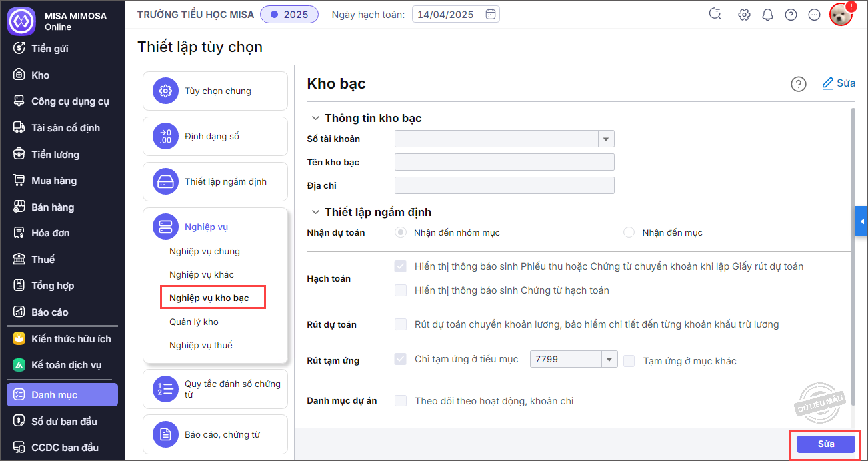
Task: Click the purple Sửa button
Action: click(x=826, y=444)
